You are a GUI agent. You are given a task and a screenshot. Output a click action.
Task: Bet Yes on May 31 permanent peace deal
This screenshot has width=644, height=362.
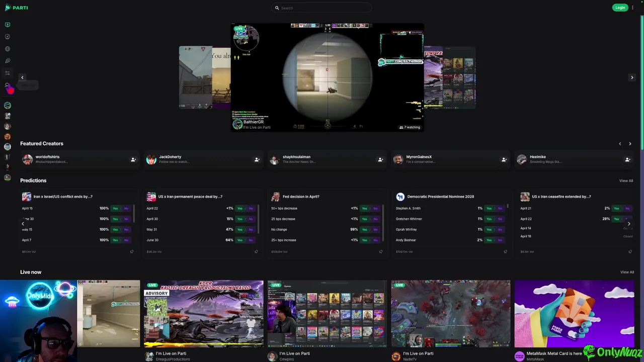pos(239,229)
